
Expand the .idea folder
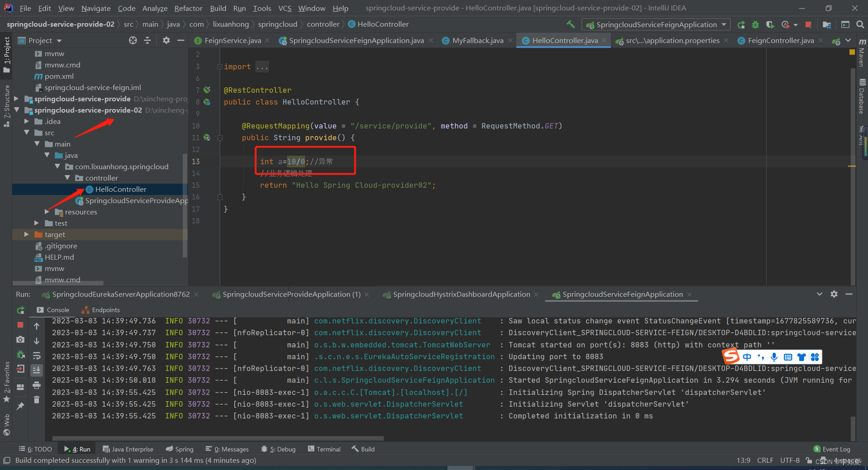[27, 121]
